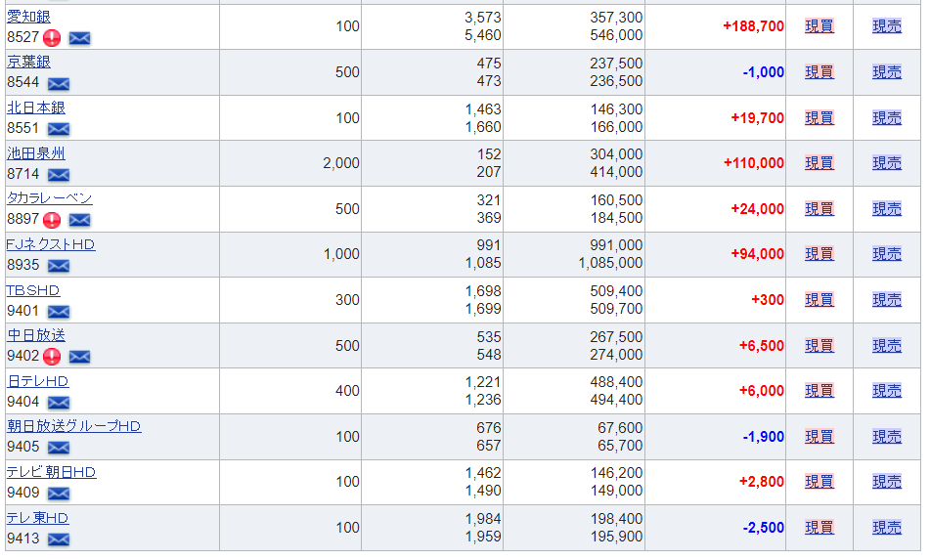
Task: Click mail icon beside code 9405
Action: point(59,448)
